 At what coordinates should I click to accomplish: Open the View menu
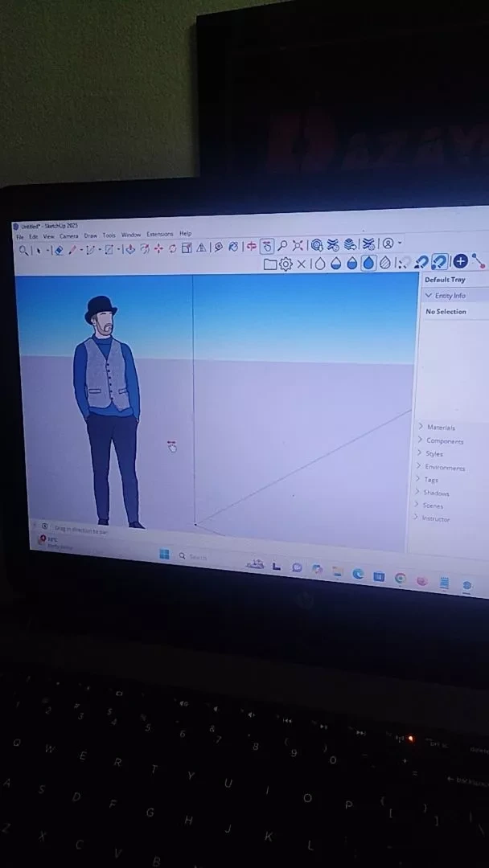point(49,236)
